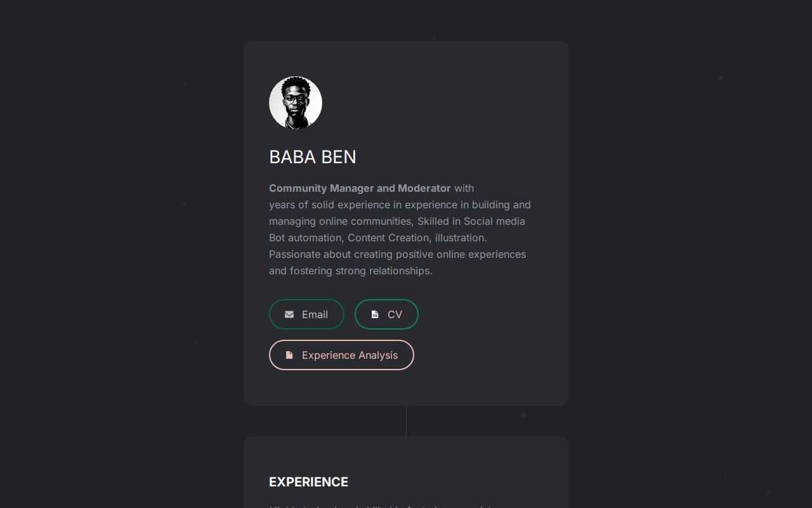Click the CV document icon
Screen dimensions: 812x508
point(376,314)
